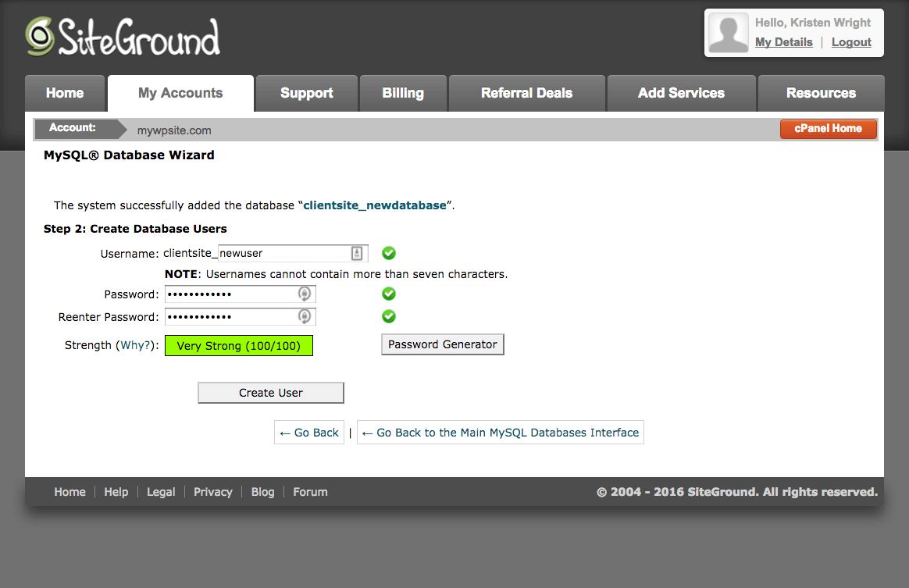Click the green checkmark beside Username
Image resolution: width=909 pixels, height=588 pixels.
pos(389,253)
